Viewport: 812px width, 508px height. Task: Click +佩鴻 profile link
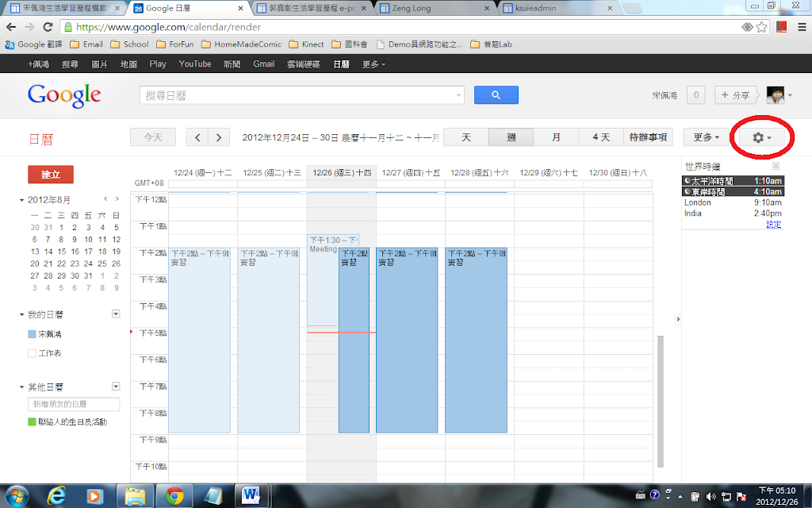coord(39,64)
